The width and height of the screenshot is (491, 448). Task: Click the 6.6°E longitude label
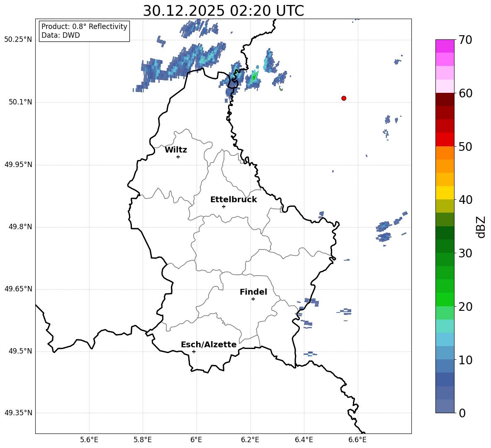[x=357, y=440]
